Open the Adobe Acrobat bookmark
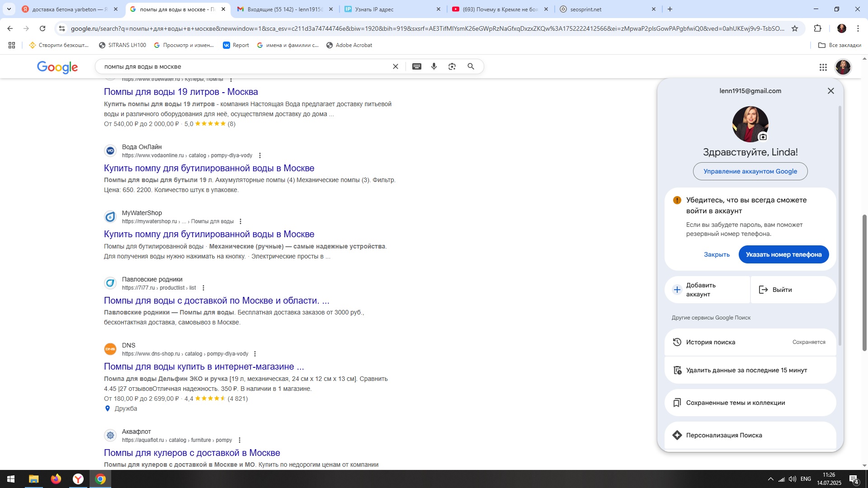 pos(349,45)
